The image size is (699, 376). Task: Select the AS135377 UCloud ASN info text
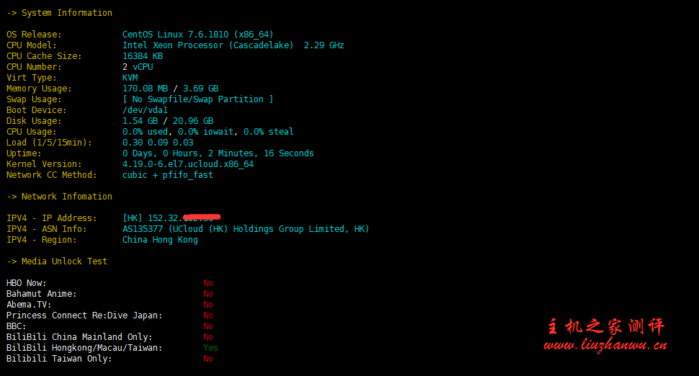(246, 229)
